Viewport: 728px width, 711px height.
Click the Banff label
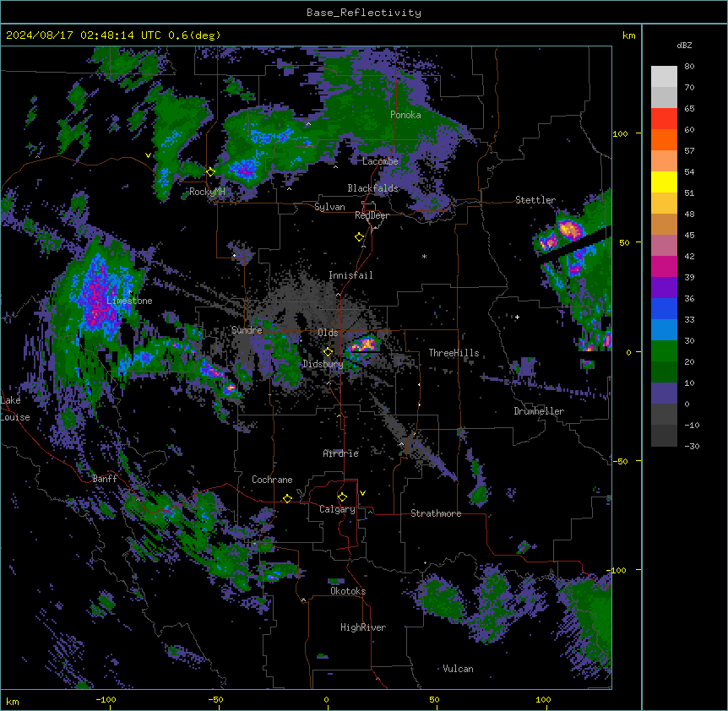coord(105,479)
